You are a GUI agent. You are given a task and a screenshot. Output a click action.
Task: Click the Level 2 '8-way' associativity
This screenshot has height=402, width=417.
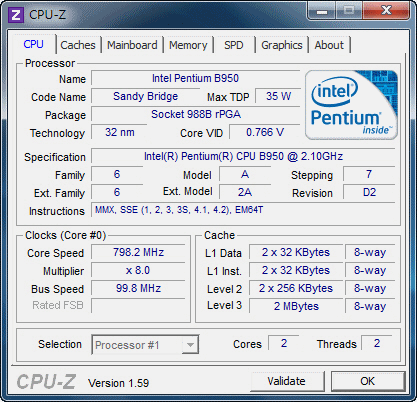point(370,288)
